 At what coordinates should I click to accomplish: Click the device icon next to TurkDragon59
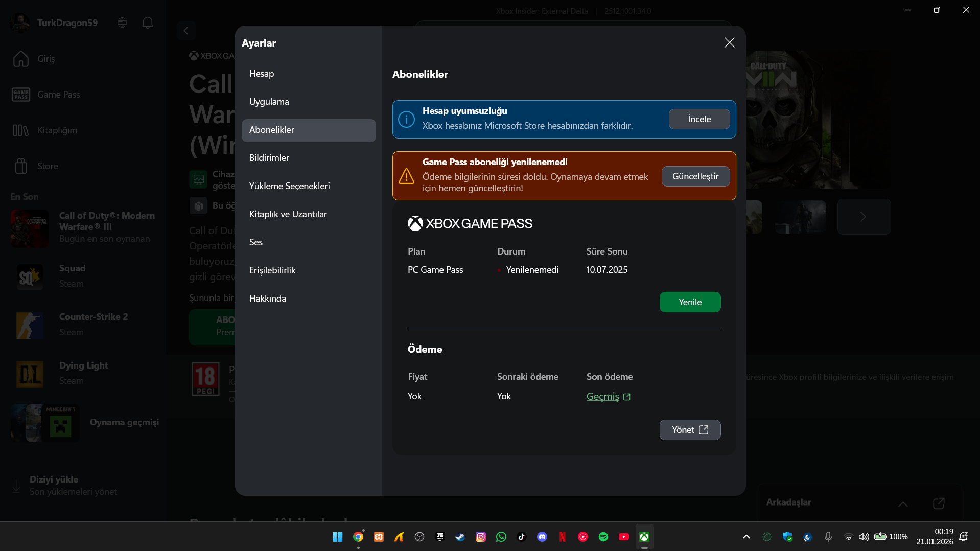coord(122,22)
